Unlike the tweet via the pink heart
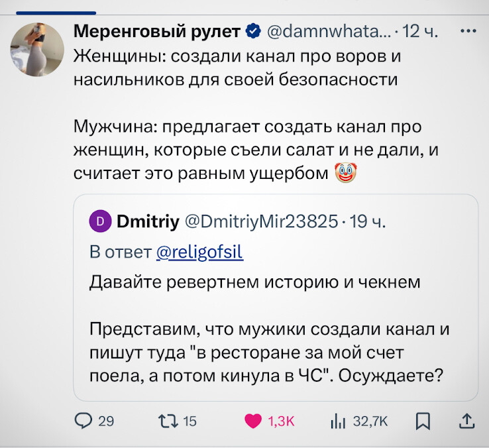The width and height of the screenshot is (489, 448). coord(253,420)
